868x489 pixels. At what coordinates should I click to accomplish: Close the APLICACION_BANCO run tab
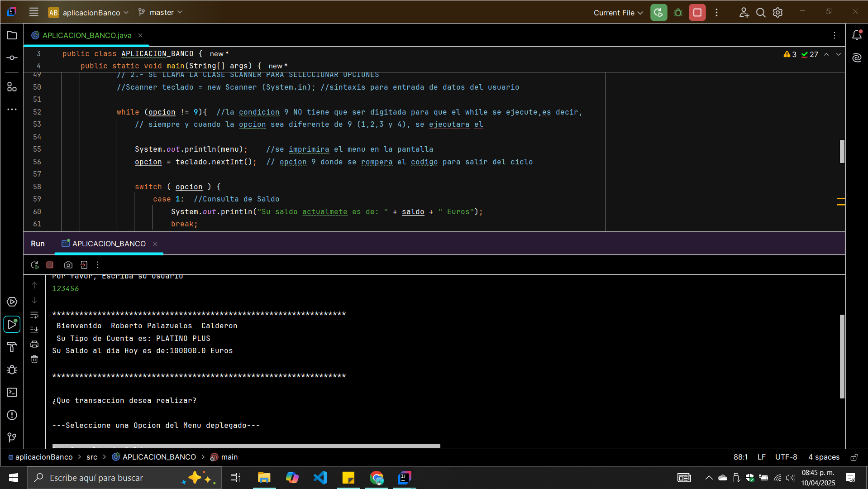tap(155, 244)
